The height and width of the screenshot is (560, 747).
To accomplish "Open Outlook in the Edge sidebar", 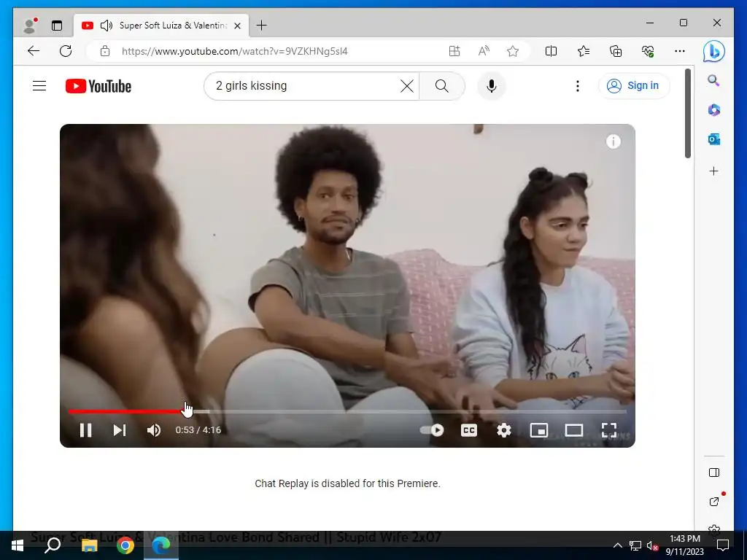I will point(713,139).
